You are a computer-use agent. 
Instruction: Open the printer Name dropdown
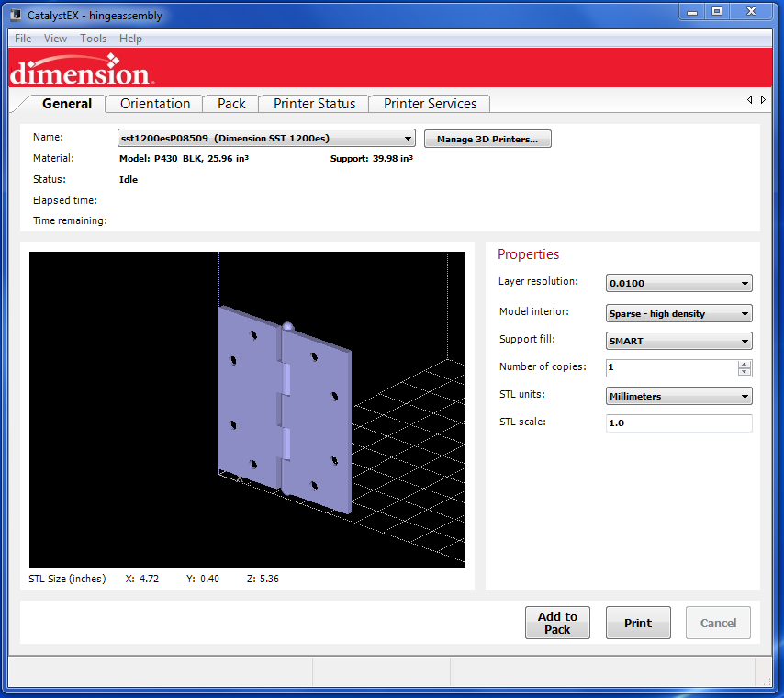point(266,139)
